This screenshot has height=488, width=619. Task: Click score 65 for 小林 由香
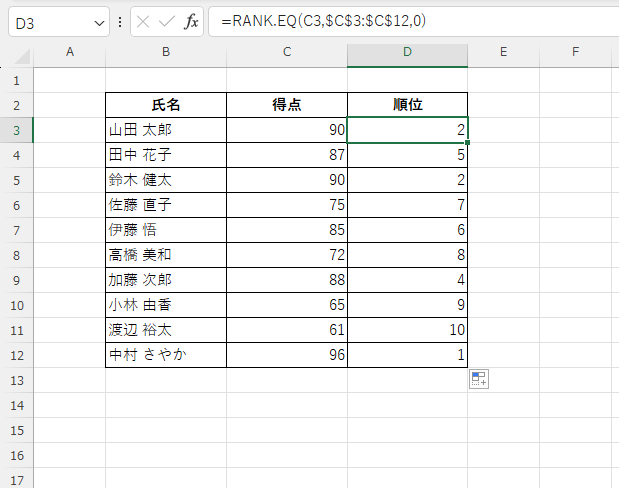(287, 305)
